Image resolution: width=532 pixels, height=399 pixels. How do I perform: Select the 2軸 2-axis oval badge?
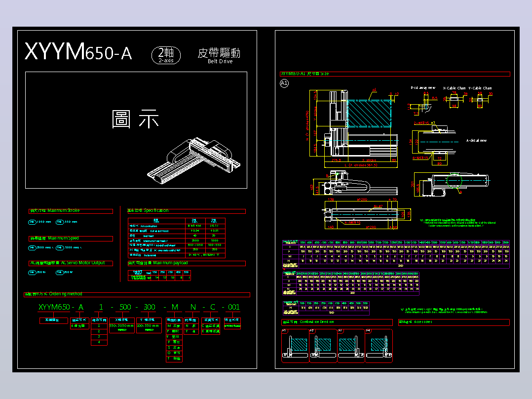pos(166,55)
